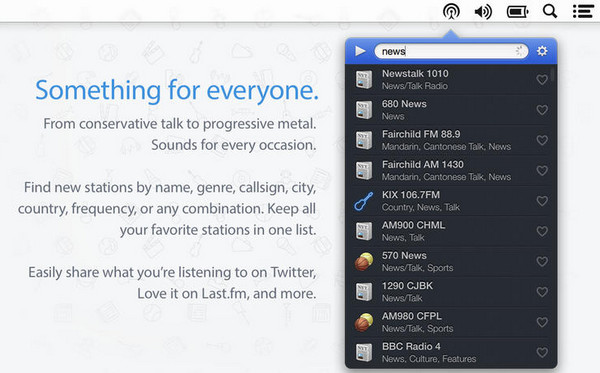Image resolution: width=600 pixels, height=373 pixels.
Task: Click 'News/Talk Radio' genre under Newstalk 1010
Action: click(x=415, y=86)
